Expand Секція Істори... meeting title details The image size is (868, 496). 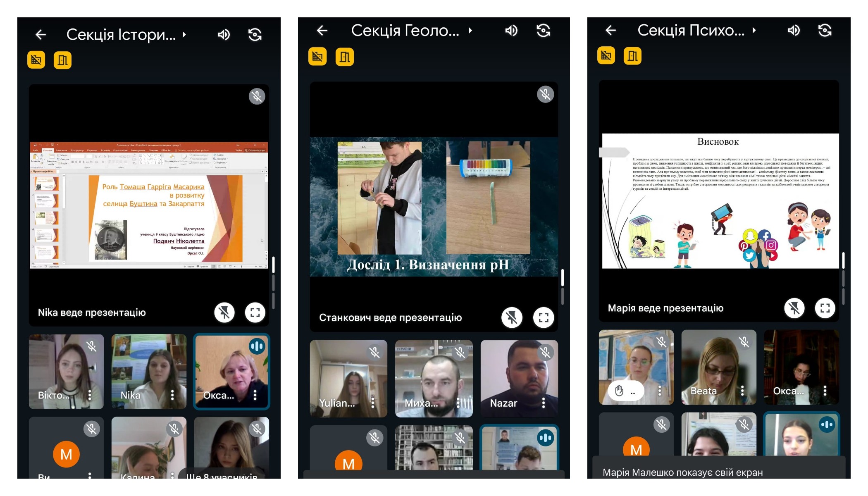(x=184, y=35)
